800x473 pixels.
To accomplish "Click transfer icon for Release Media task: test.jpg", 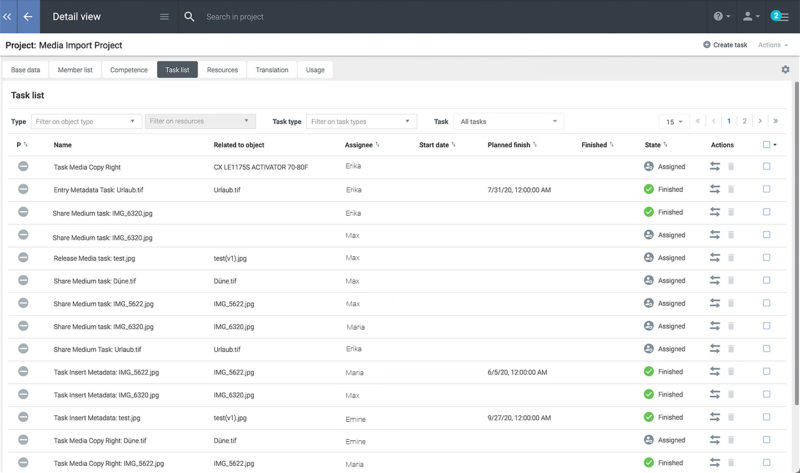I will (715, 258).
